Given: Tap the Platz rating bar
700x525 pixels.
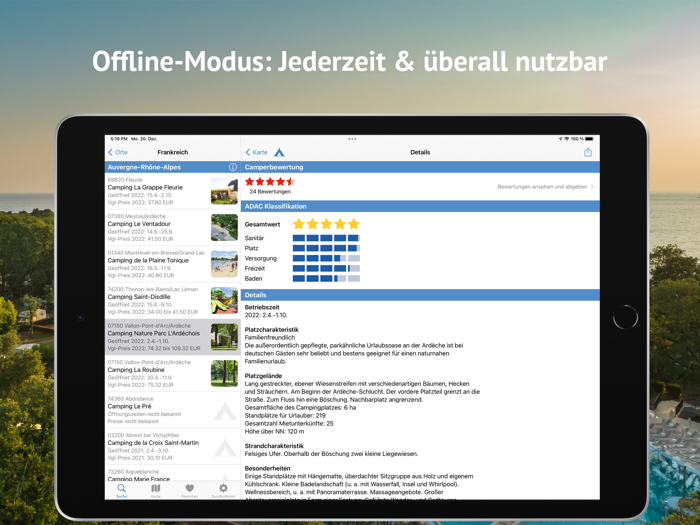Looking at the screenshot, I should [x=326, y=248].
